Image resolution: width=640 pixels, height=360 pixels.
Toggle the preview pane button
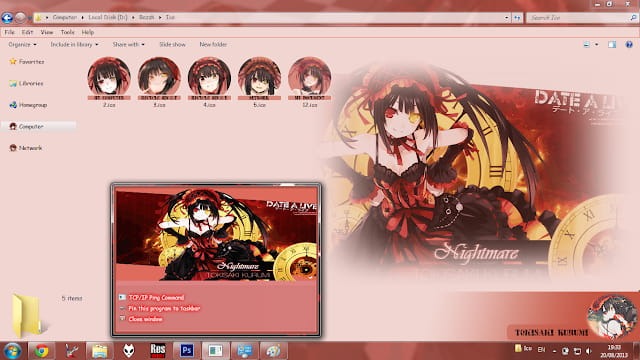coord(612,44)
